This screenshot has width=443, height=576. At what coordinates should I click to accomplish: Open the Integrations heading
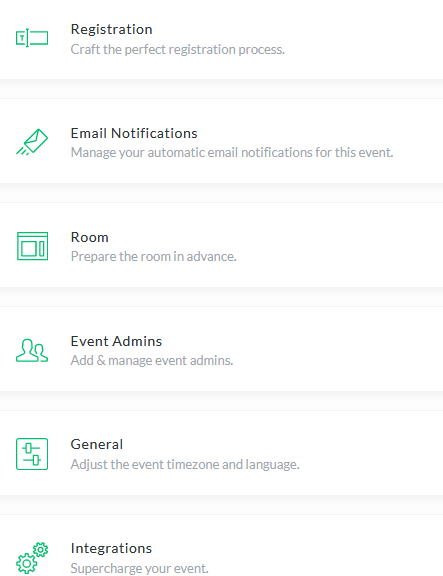111,548
